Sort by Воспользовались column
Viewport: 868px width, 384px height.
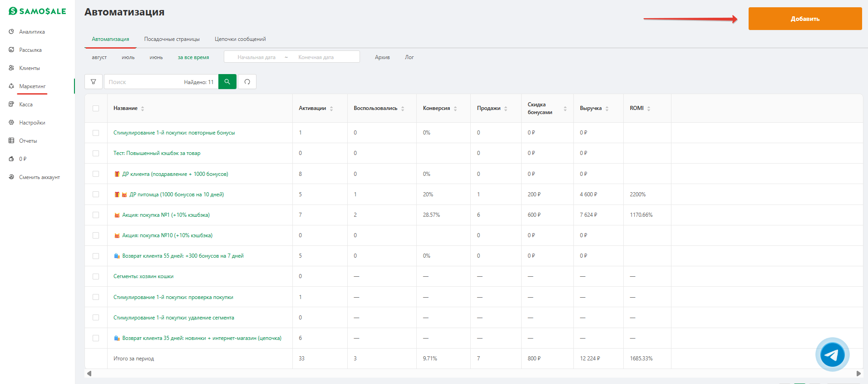(403, 109)
